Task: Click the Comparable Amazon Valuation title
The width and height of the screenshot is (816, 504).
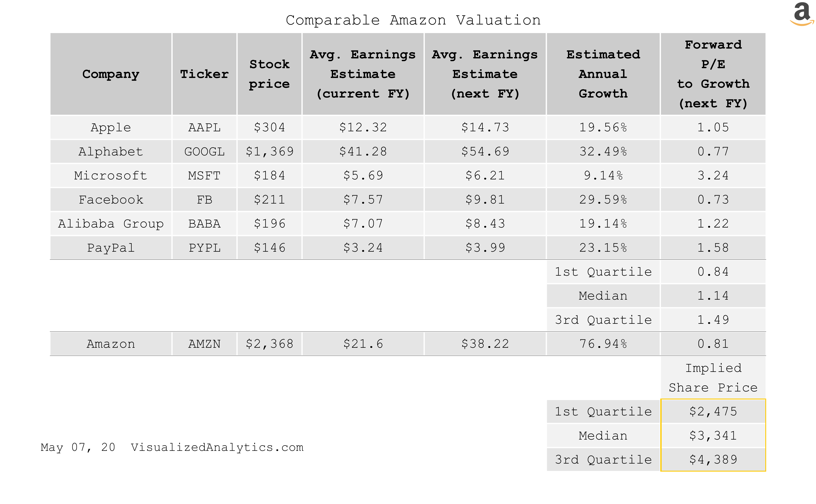Action: point(413,20)
